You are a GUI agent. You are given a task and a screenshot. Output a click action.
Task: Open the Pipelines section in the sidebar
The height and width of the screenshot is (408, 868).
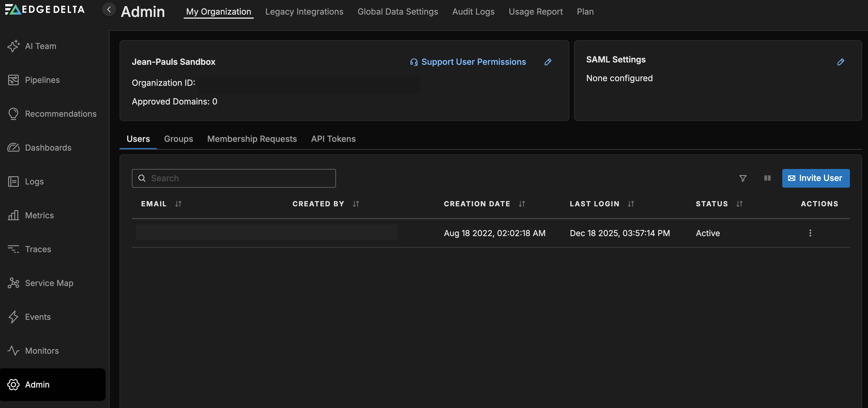pyautogui.click(x=42, y=80)
